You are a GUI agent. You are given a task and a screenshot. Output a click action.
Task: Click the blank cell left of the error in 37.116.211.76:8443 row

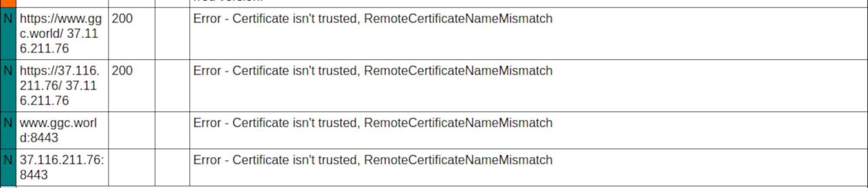click(x=172, y=168)
